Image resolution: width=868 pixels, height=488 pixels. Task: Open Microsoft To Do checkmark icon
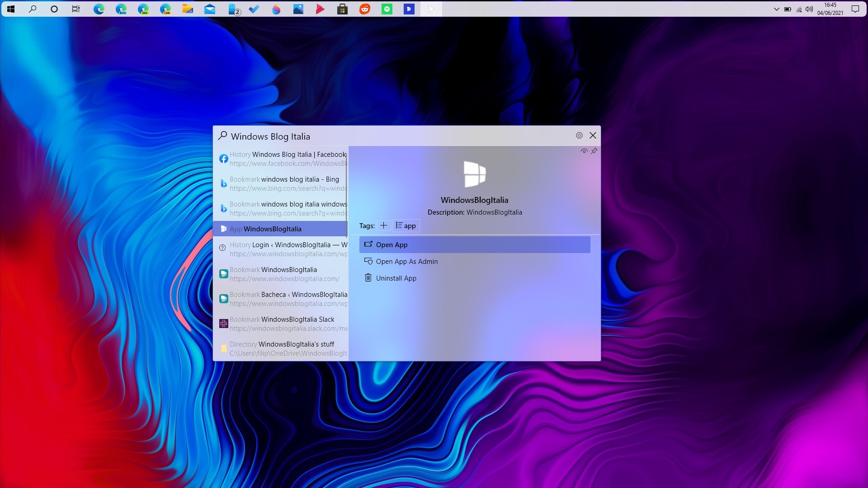click(254, 9)
